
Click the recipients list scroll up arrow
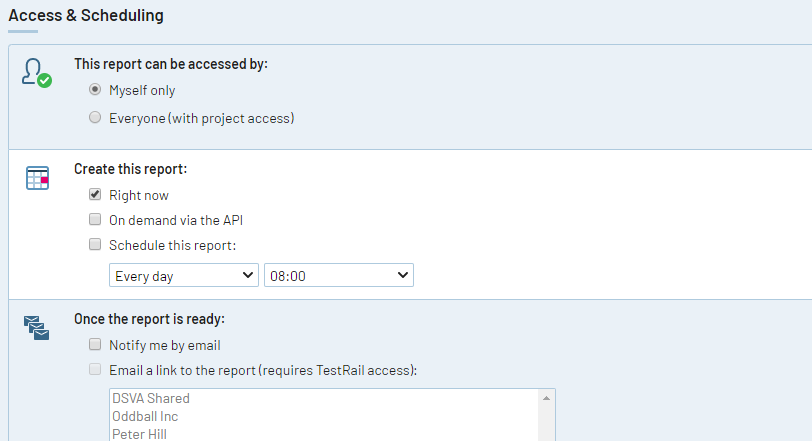pos(546,398)
